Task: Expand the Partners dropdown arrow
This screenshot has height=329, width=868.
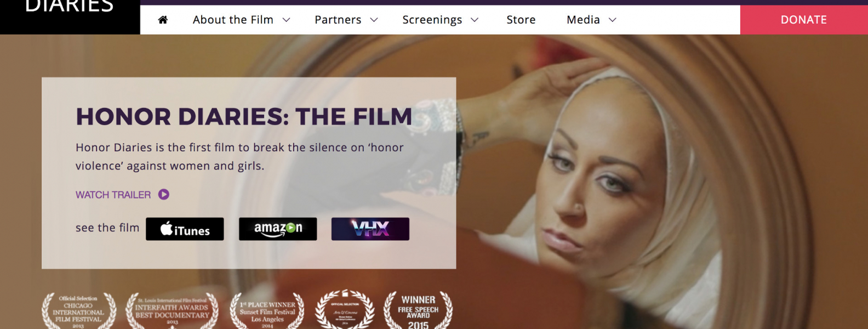Action: (x=374, y=20)
